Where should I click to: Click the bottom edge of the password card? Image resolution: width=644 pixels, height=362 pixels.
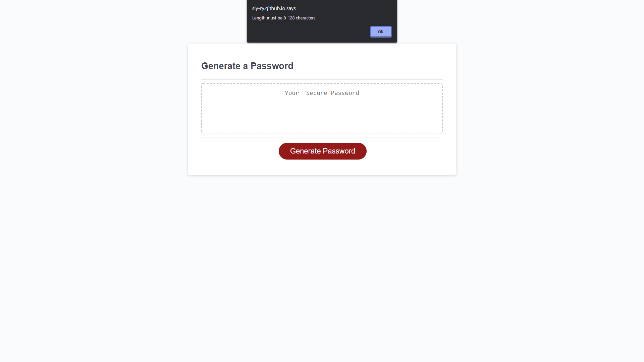pos(322,174)
